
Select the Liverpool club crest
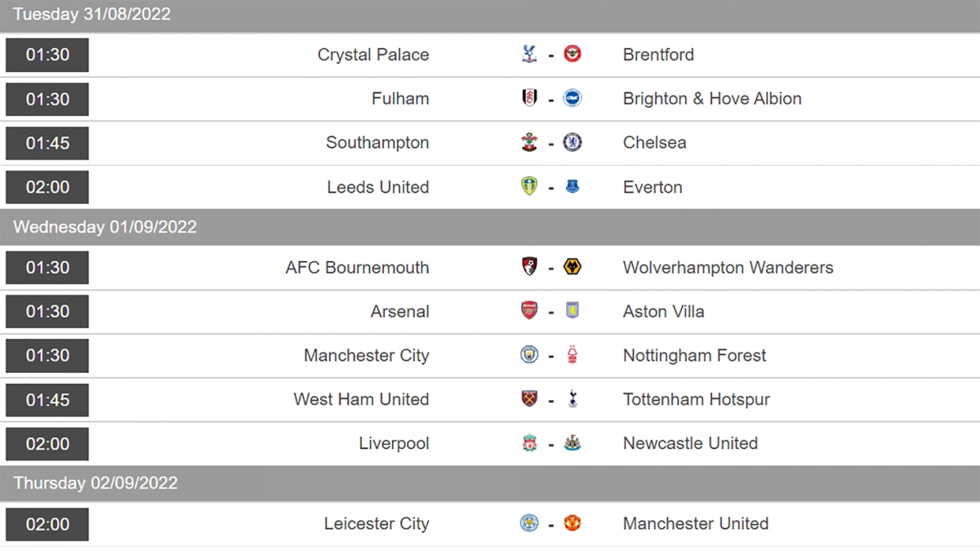coord(529,443)
